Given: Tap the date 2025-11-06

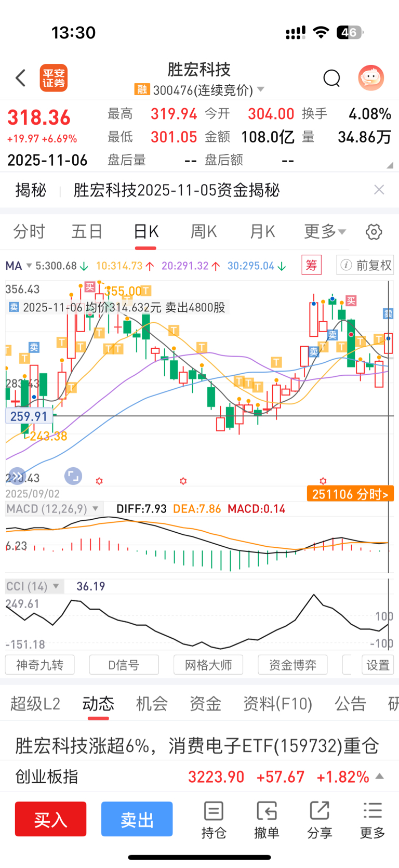Looking at the screenshot, I should point(47,160).
